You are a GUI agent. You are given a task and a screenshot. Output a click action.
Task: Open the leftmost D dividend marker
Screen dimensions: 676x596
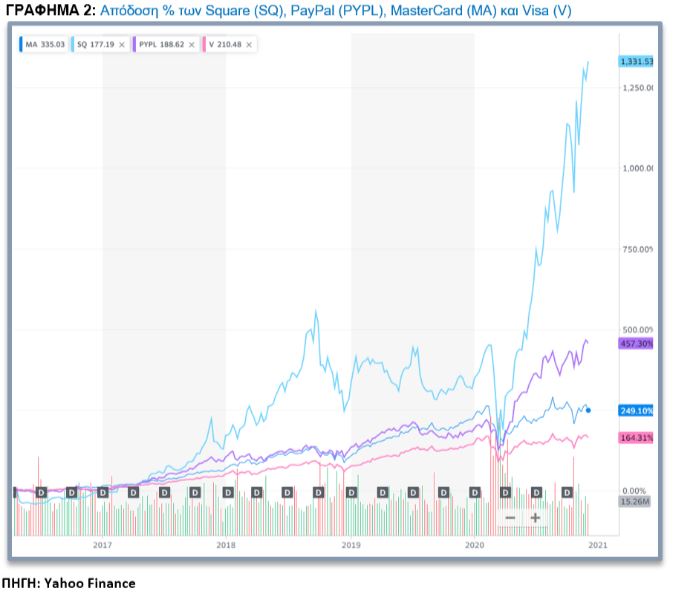(41, 492)
